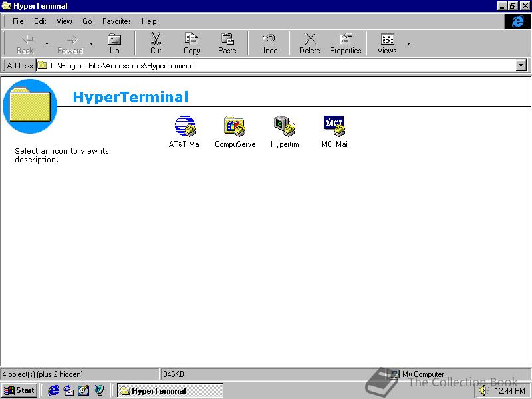Screen dimensions: 532x399
Task: Click the Views toolbar button
Action: tap(387, 44)
